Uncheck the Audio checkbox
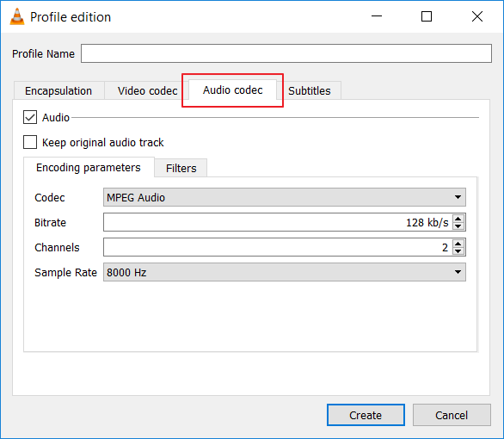 [30, 117]
